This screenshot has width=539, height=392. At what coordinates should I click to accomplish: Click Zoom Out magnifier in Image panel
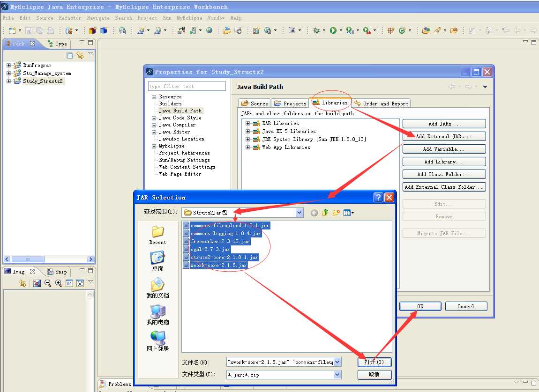point(48,283)
